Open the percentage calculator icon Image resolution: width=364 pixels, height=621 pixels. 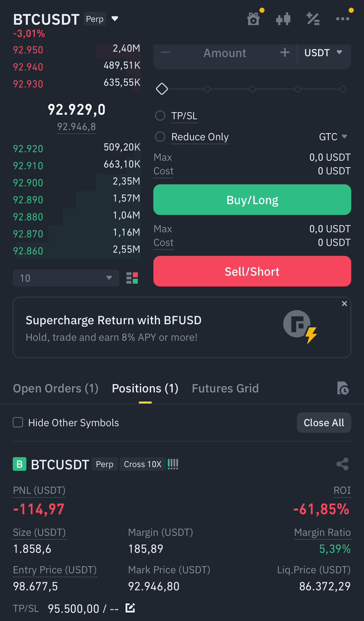[313, 19]
